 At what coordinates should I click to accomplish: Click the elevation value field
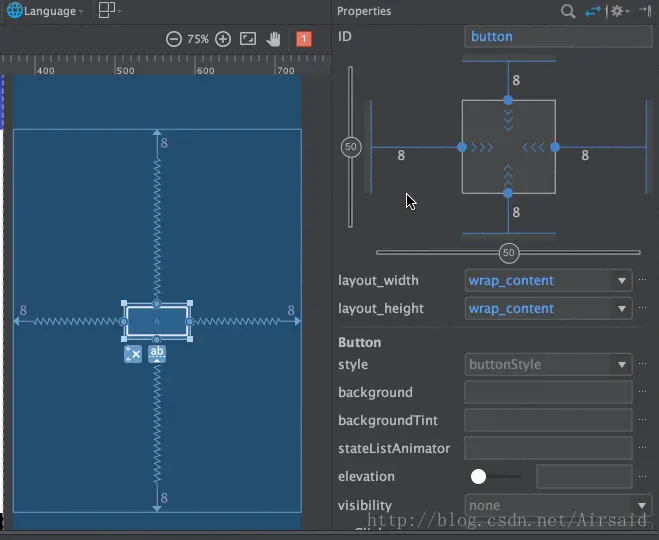tap(584, 477)
